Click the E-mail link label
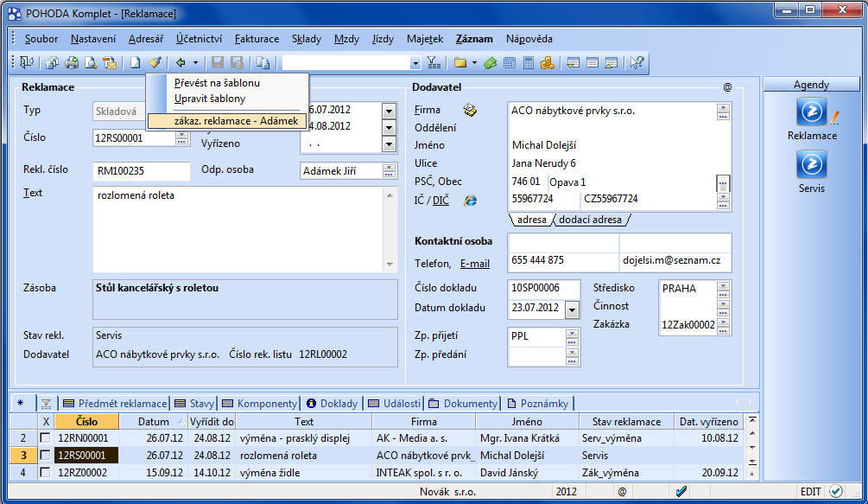Image resolution: width=868 pixels, height=504 pixels. tap(475, 264)
